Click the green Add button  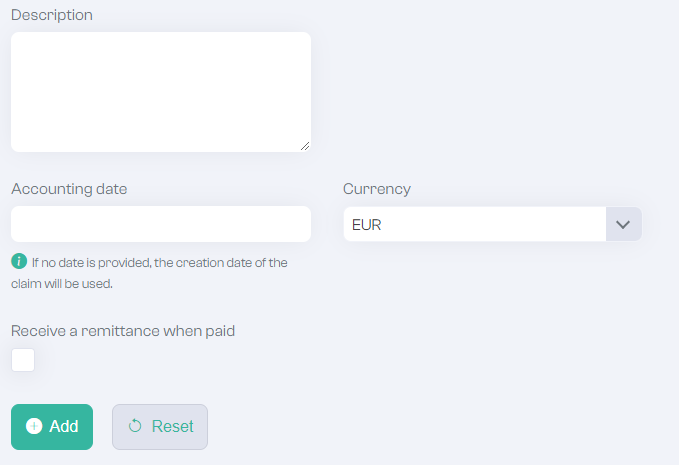(x=52, y=427)
